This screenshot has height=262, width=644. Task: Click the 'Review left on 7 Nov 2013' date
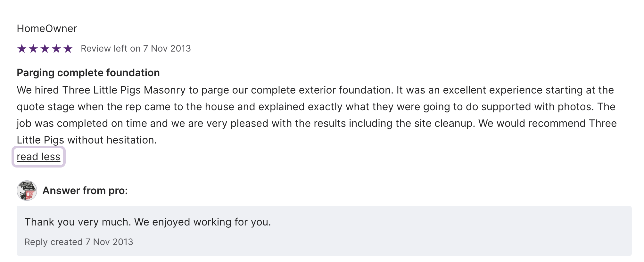[136, 48]
